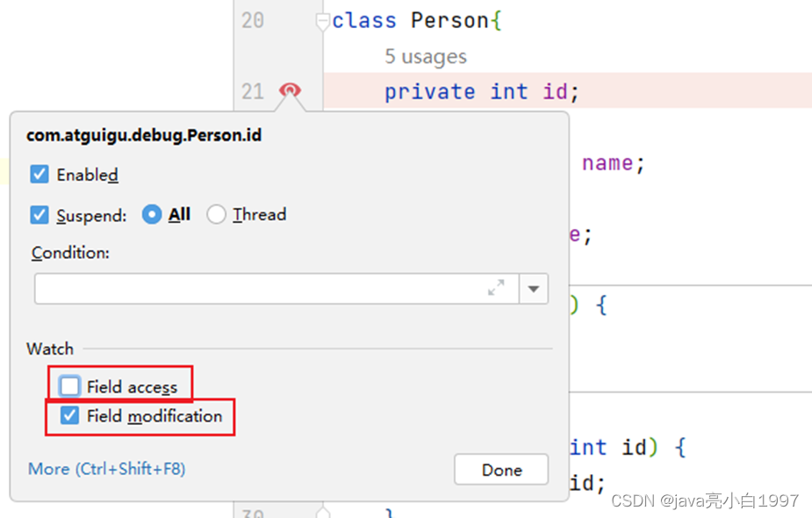Select the All suspend radio option

pyautogui.click(x=152, y=214)
